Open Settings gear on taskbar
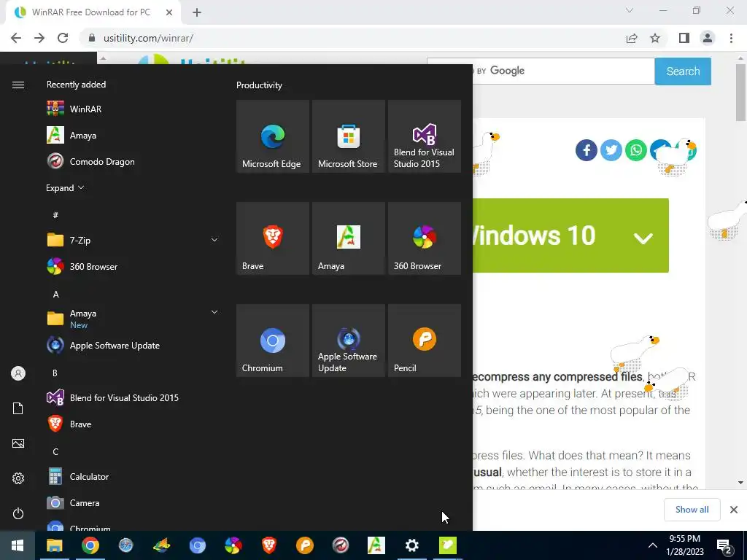The height and width of the screenshot is (560, 747). coord(411,545)
